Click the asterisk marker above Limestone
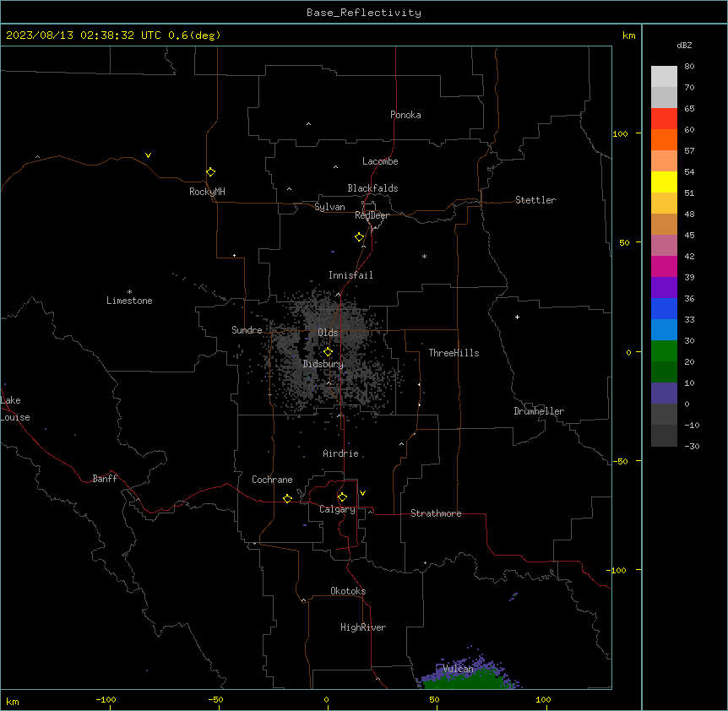Image resolution: width=728 pixels, height=711 pixels. 129,292
